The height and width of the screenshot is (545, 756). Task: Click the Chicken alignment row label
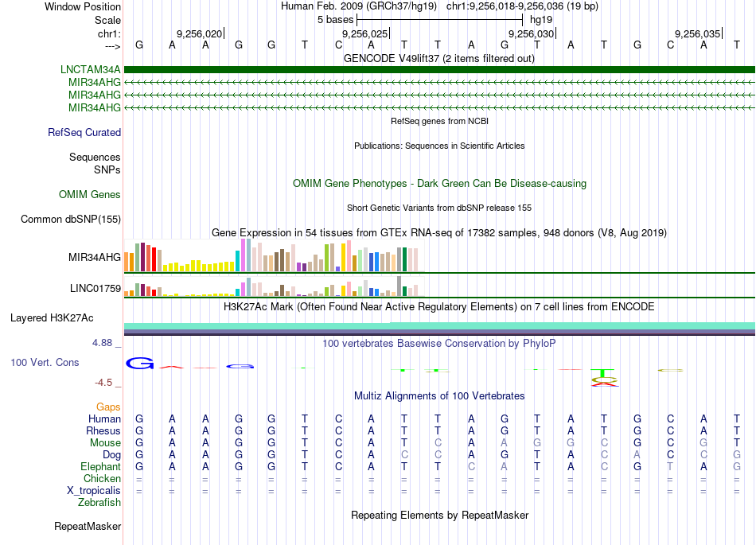102,478
